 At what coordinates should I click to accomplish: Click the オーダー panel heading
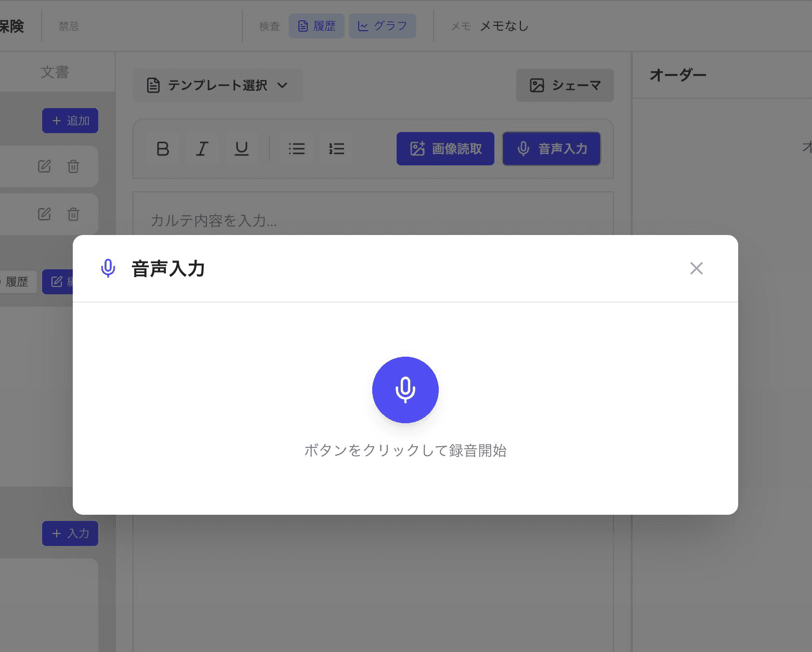[x=678, y=75]
